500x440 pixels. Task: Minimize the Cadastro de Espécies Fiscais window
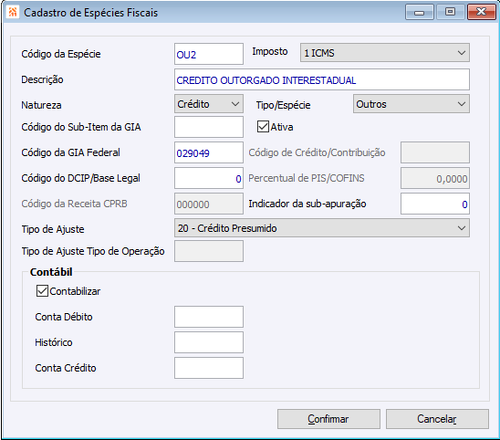click(419, 12)
